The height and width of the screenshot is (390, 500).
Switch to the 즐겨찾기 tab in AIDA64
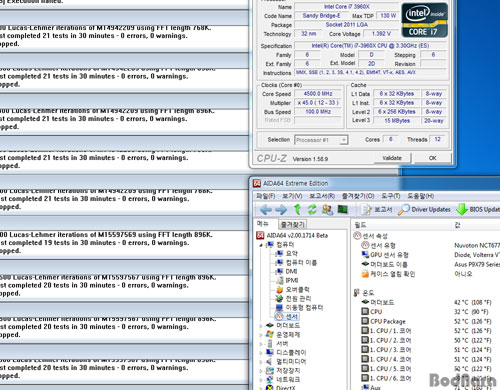[x=292, y=224]
